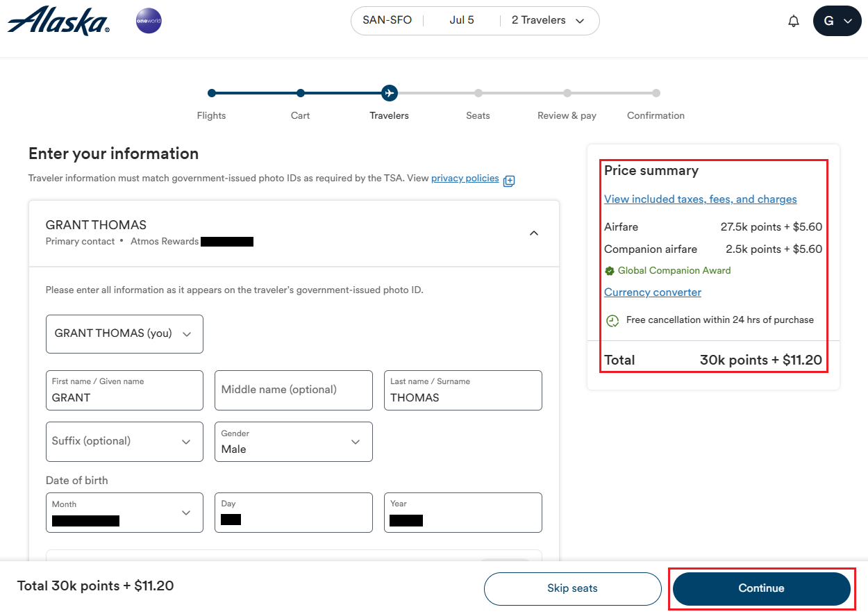The image size is (868, 614).
Task: Click the Jul 5 date in search pill
Action: click(x=462, y=20)
